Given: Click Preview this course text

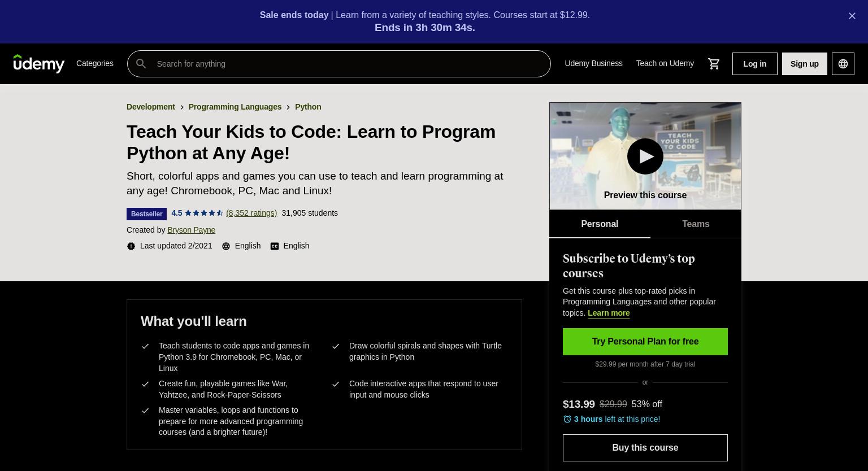Looking at the screenshot, I should pyautogui.click(x=645, y=195).
